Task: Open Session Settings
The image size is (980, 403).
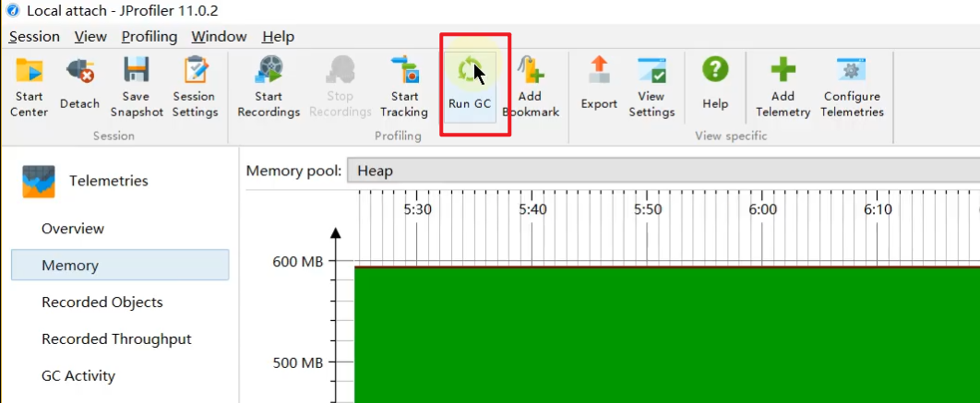Action: click(195, 88)
